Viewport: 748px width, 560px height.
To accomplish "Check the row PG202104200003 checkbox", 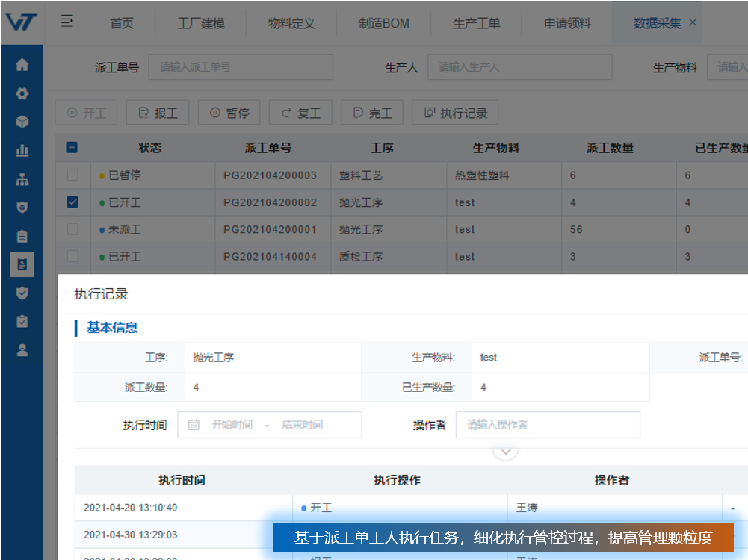I will [x=72, y=175].
